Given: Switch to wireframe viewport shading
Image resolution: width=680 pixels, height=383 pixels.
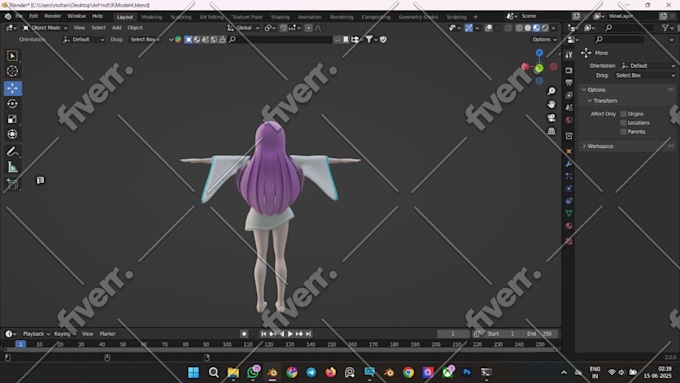Looking at the screenshot, I should pyautogui.click(x=519, y=28).
